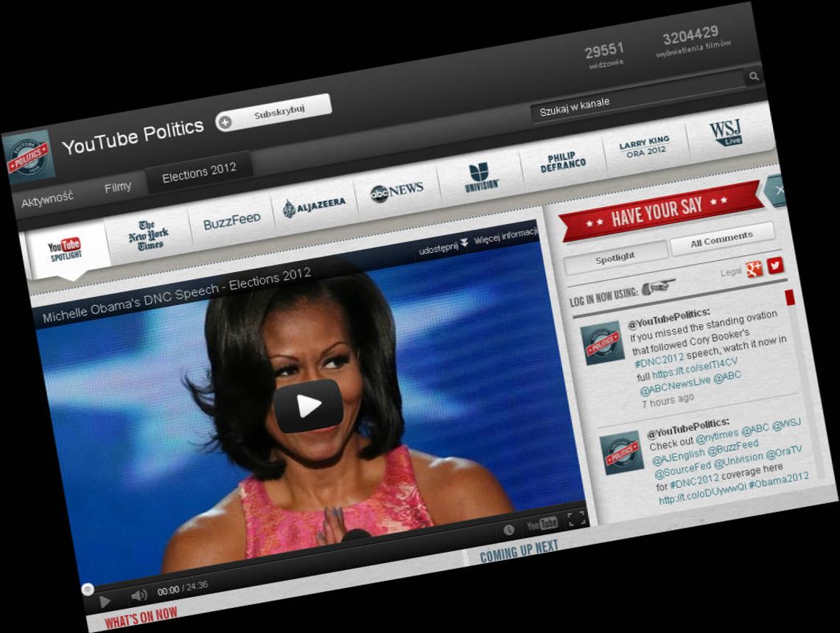Click the avatar of the Cory Booker tweet

602,344
